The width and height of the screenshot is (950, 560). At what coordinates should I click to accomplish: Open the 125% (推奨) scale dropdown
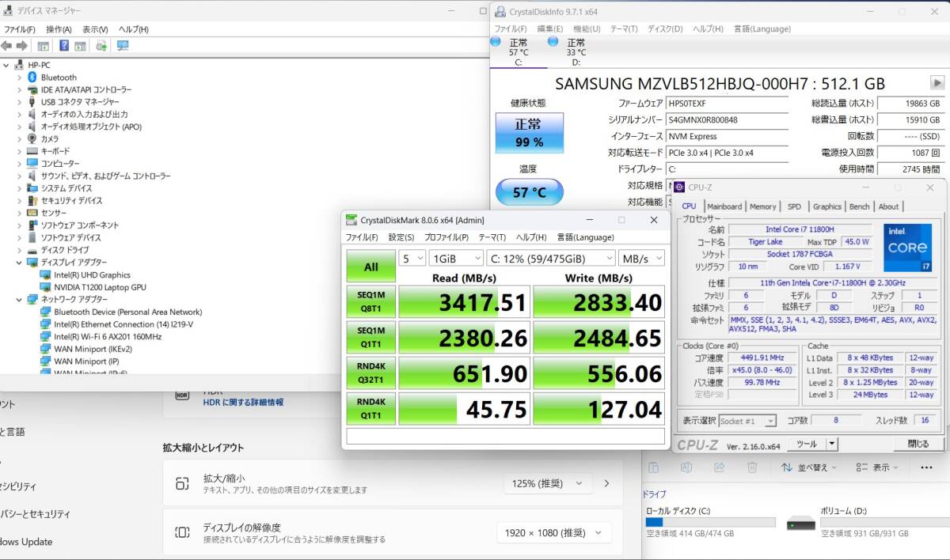coord(547,483)
